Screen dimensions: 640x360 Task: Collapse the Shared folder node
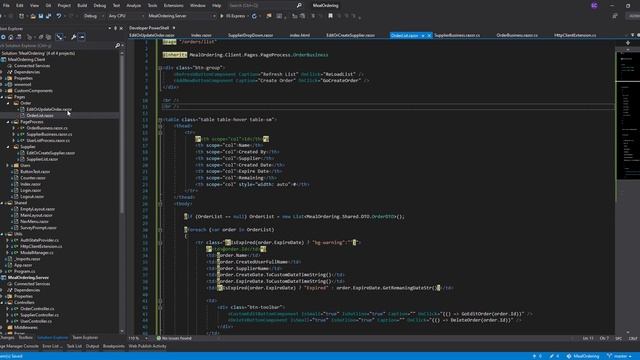coord(2,203)
